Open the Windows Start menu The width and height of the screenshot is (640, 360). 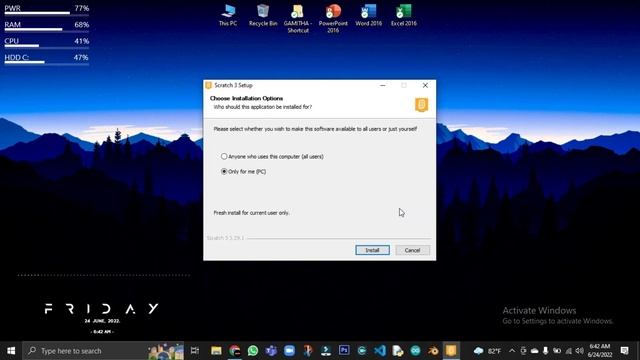click(11, 351)
